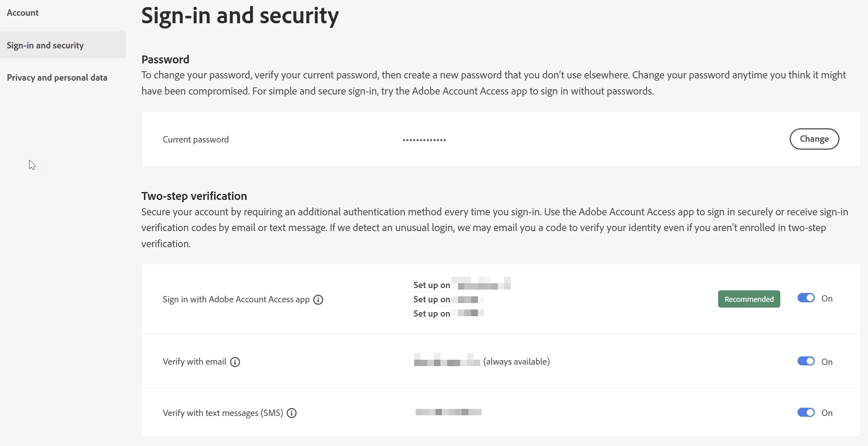Open info icon next to Verify with email
This screenshot has height=446, width=868.
235,362
